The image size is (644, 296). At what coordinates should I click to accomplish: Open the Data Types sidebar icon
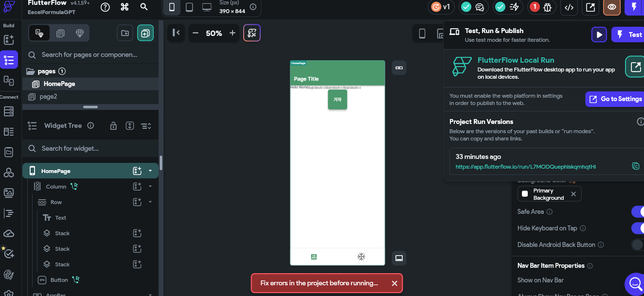(x=9, y=132)
